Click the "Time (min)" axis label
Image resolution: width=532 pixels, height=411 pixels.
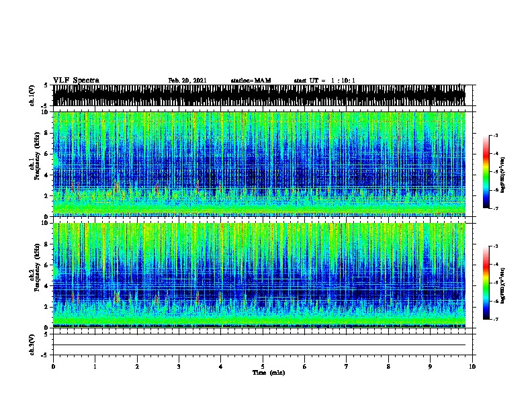269,373
